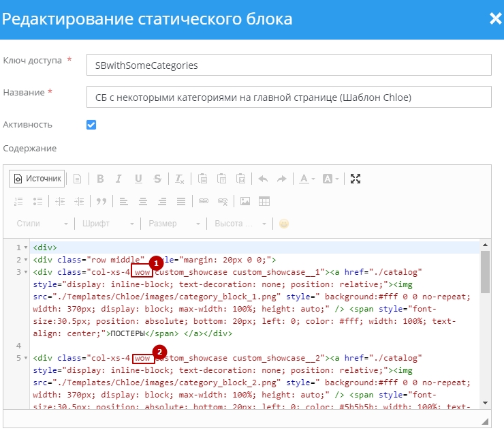Click the emoji smiley icon

(x=284, y=224)
